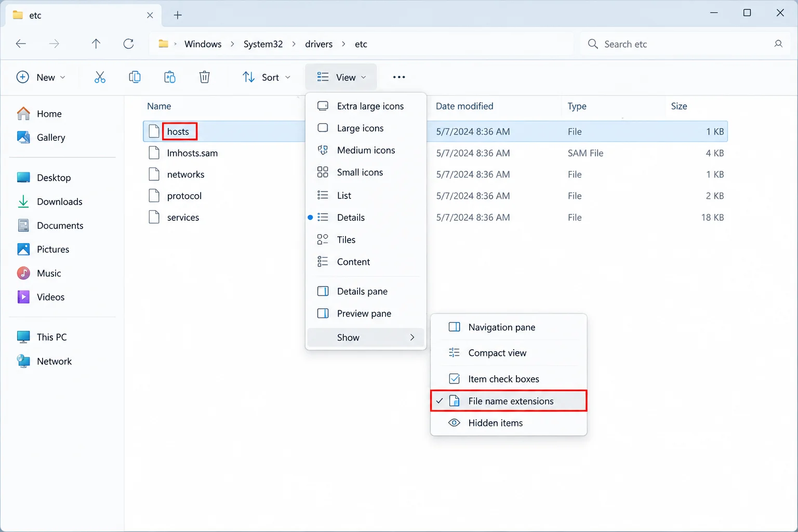Click the Copy icon in toolbar
The image size is (798, 532).
pos(135,77)
